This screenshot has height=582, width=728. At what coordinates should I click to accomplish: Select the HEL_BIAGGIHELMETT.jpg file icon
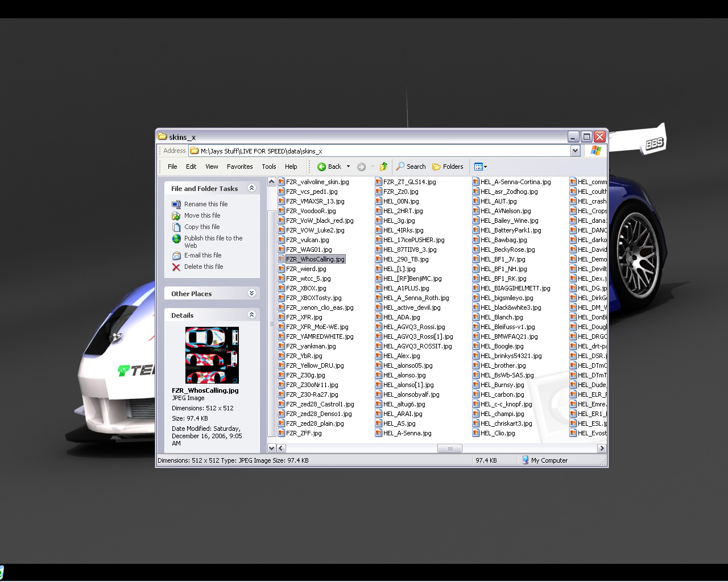tap(476, 288)
